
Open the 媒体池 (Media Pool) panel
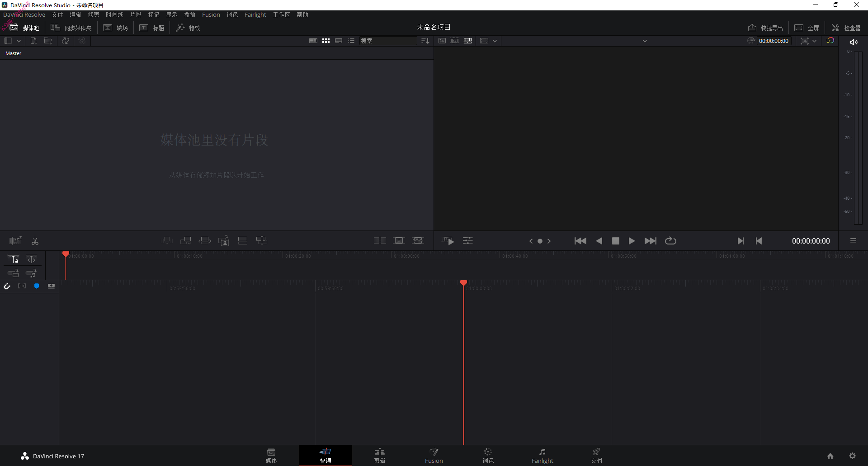(24, 28)
